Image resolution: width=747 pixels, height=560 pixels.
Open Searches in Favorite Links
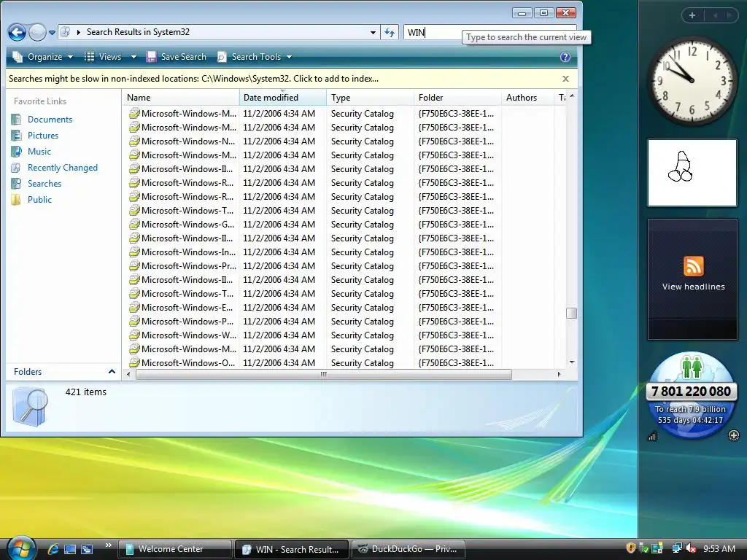[x=44, y=183]
